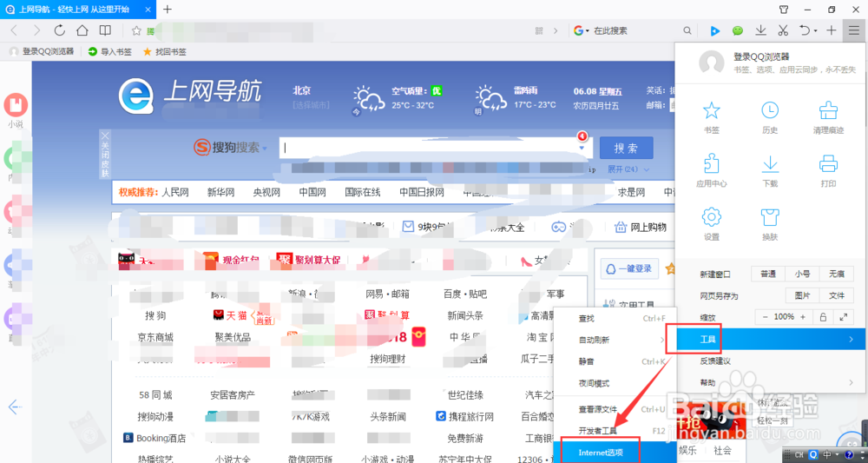Go to the home page icon

coord(82,30)
